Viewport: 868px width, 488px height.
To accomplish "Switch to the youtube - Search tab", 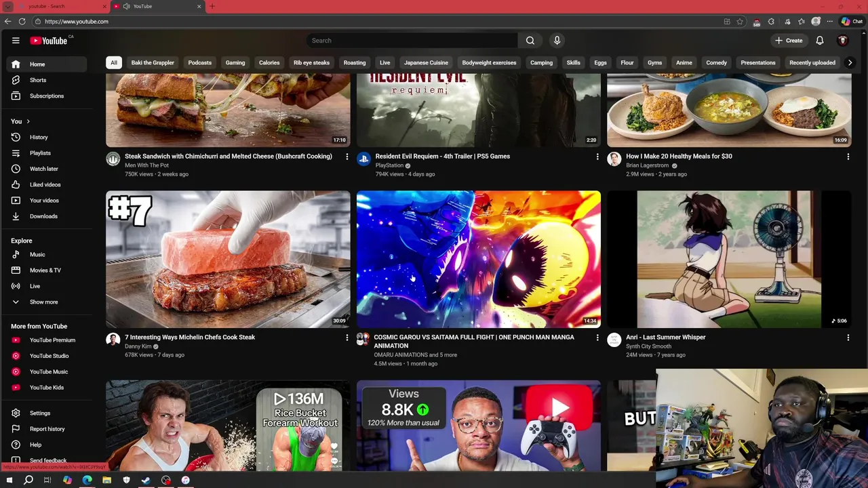I will (x=61, y=6).
